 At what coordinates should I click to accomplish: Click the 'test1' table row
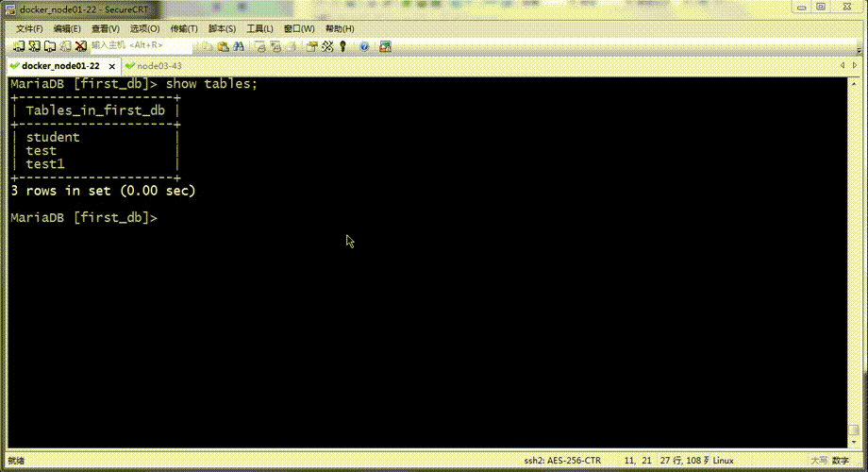pyautogui.click(x=95, y=164)
